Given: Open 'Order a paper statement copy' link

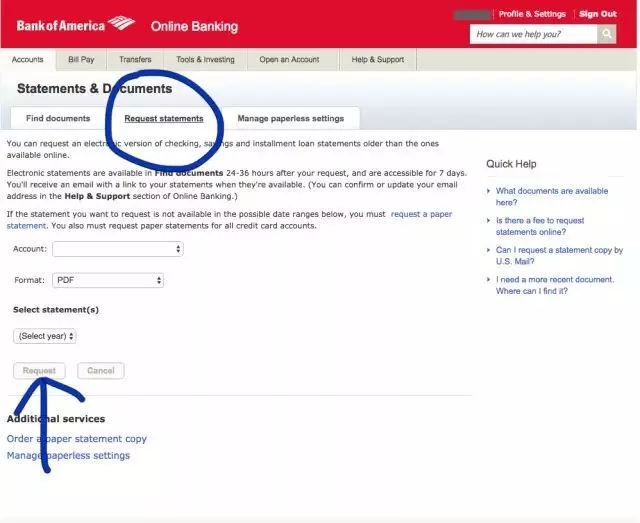Looking at the screenshot, I should [77, 439].
